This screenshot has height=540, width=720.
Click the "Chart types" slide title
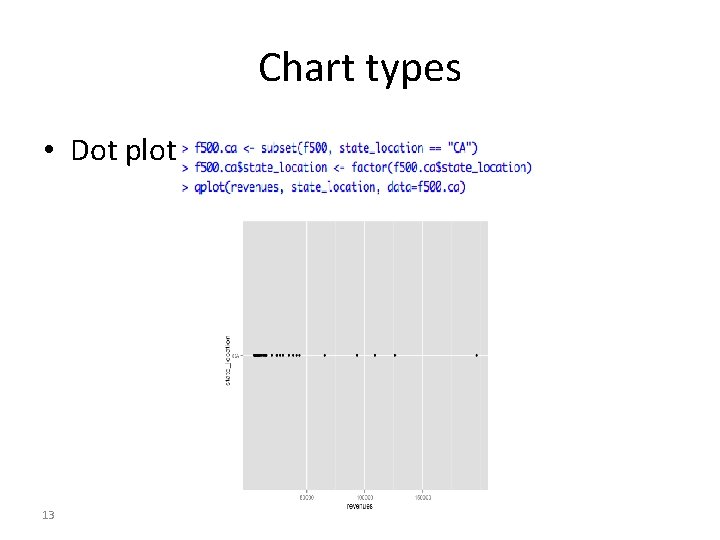360,69
